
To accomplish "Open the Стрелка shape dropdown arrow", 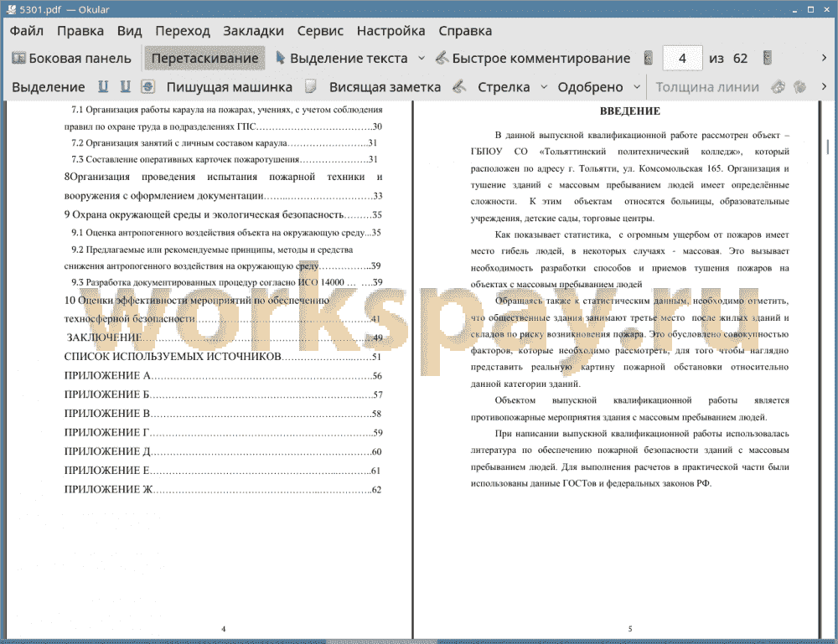I will (x=544, y=87).
